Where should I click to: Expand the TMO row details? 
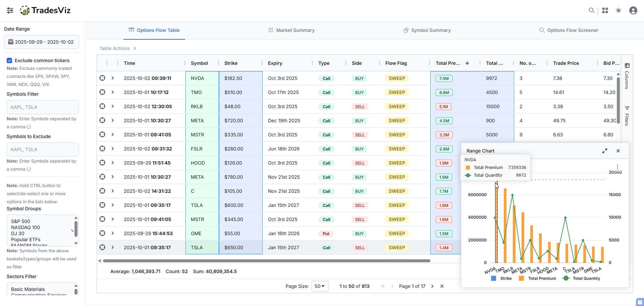pos(113,92)
